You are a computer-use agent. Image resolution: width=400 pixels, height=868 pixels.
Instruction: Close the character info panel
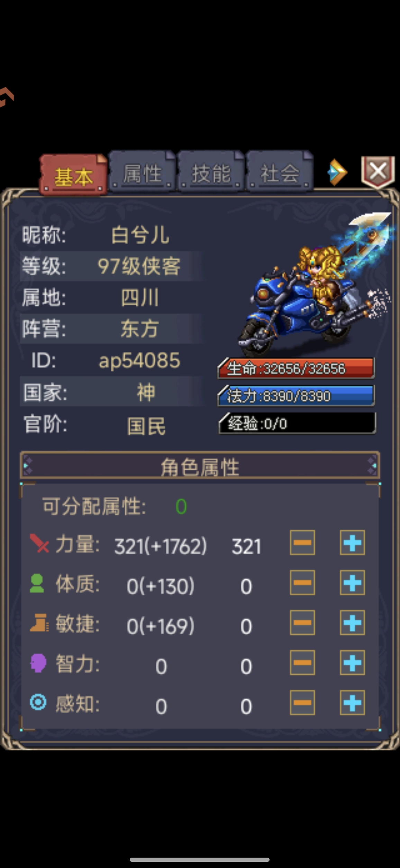click(378, 172)
